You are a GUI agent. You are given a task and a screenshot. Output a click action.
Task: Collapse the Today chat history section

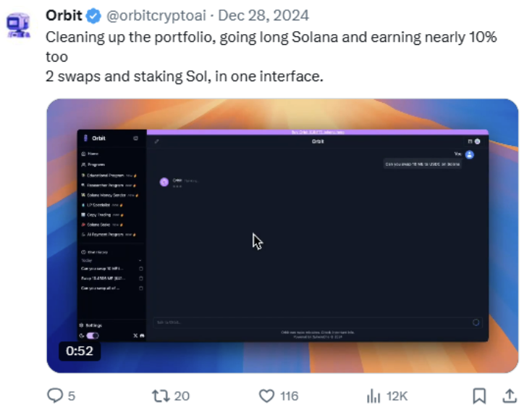[140, 261]
